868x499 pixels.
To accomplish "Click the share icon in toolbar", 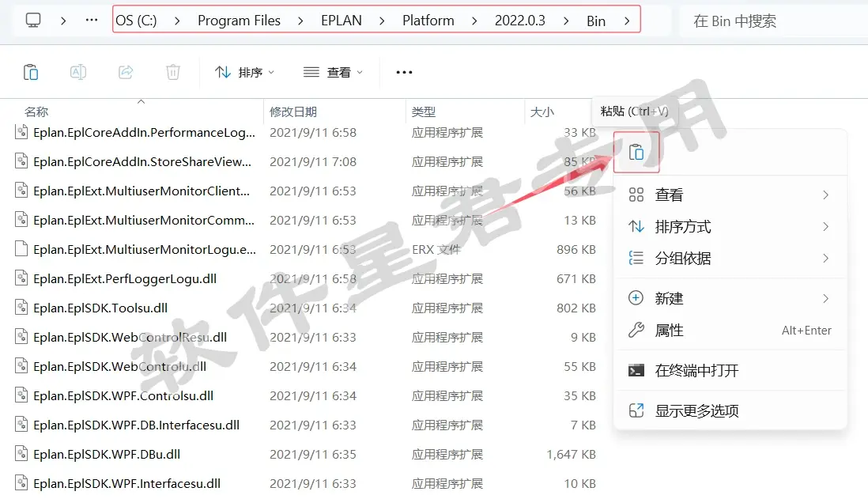I will pyautogui.click(x=126, y=72).
